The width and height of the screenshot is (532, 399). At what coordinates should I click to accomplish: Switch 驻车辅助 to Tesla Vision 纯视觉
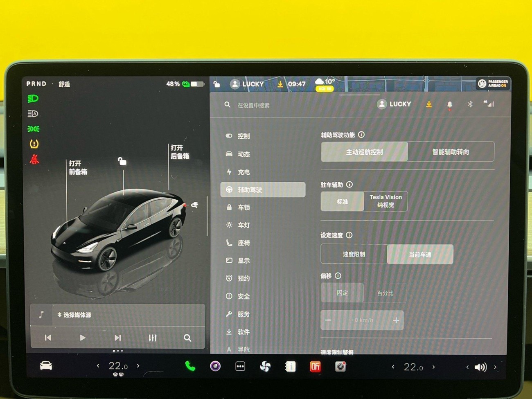tap(385, 201)
